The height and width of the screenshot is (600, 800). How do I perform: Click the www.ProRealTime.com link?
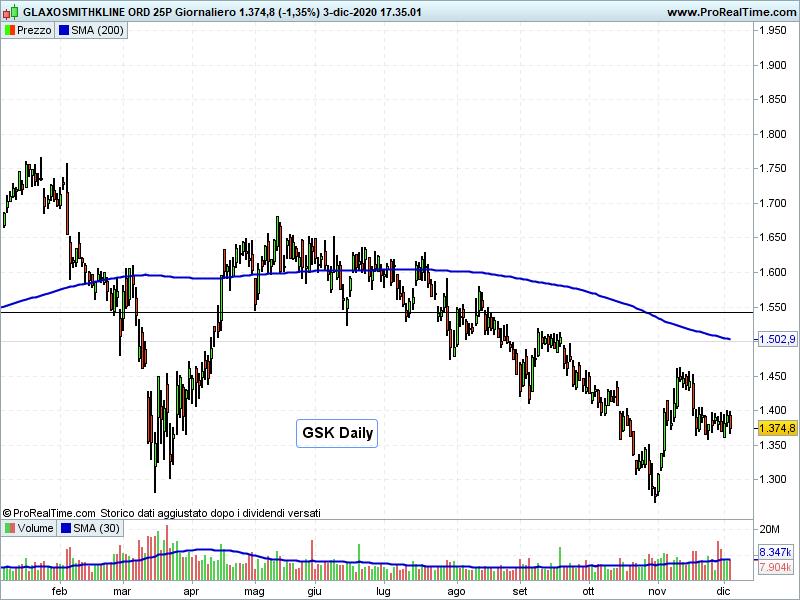click(732, 12)
